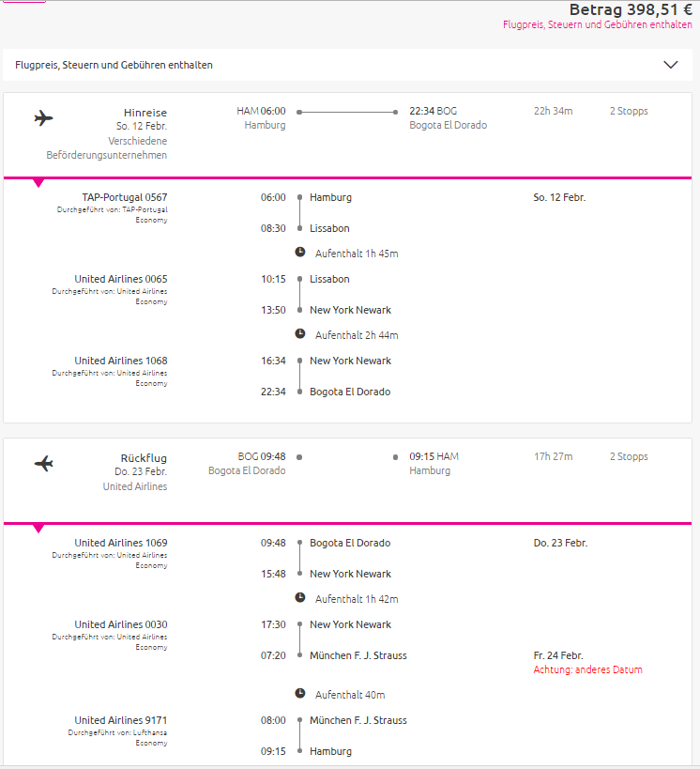700x769 pixels.
Task: Click the TAP-Portugal 0567 flight entry
Action: [x=125, y=197]
